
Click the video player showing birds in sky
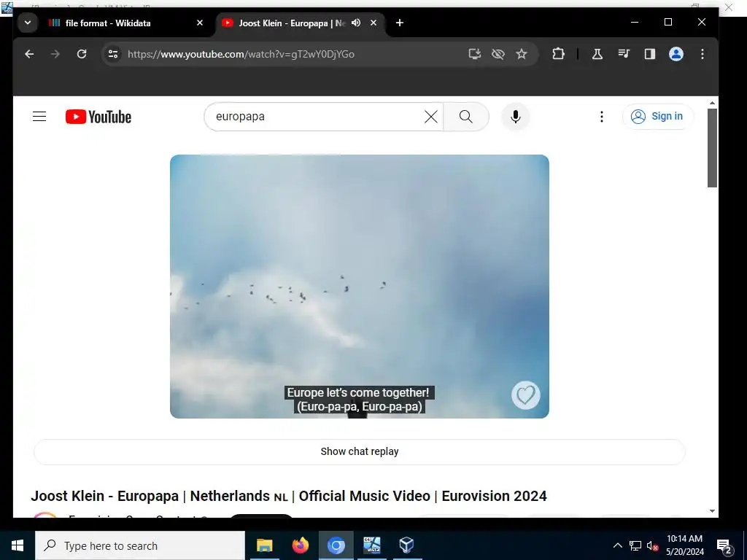point(359,286)
